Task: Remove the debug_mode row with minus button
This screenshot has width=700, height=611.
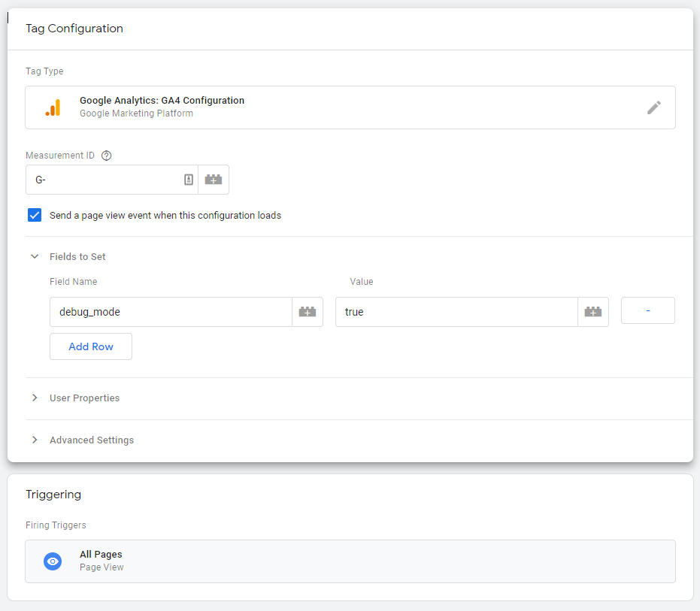Action: pyautogui.click(x=647, y=310)
